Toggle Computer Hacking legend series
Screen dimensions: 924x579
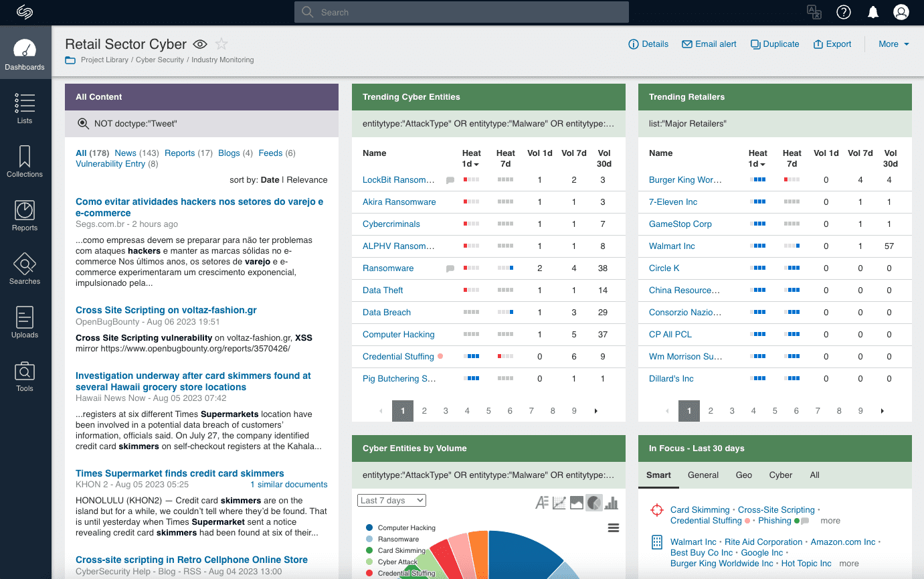(401, 527)
